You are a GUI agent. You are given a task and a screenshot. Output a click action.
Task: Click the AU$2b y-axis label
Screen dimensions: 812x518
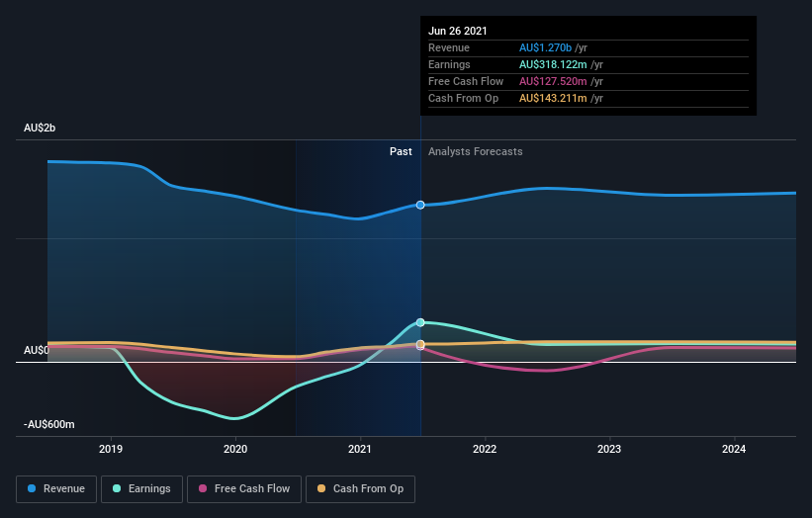(x=40, y=128)
